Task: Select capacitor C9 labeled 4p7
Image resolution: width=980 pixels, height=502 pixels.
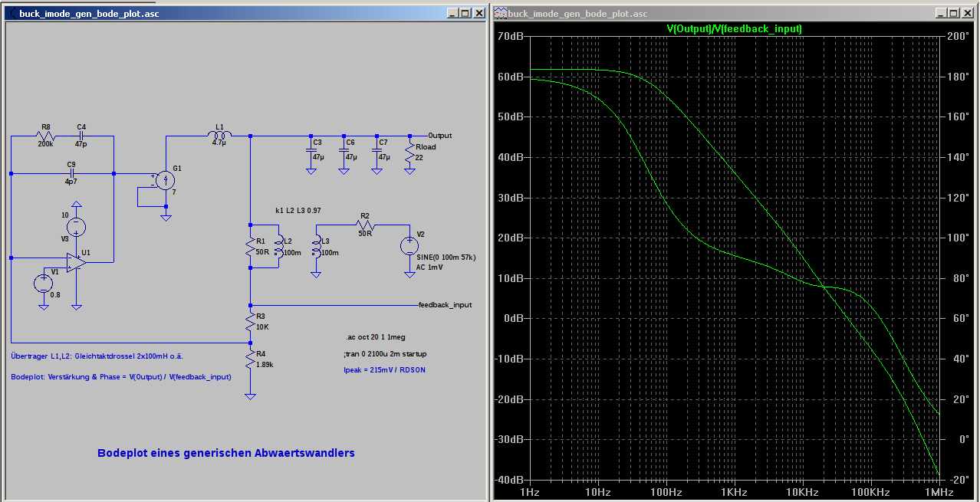Action: (x=71, y=173)
